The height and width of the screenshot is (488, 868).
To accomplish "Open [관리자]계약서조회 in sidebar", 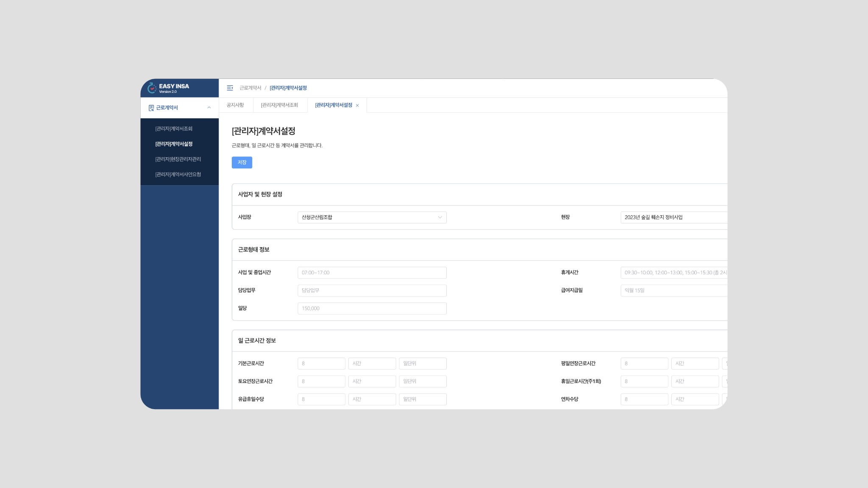I will pos(174,128).
